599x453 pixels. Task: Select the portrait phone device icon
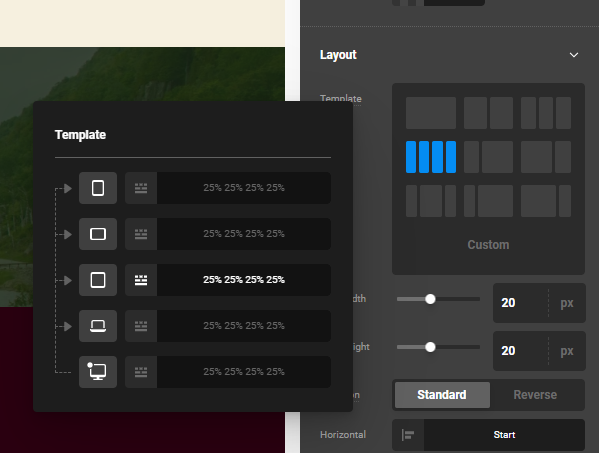coord(98,188)
